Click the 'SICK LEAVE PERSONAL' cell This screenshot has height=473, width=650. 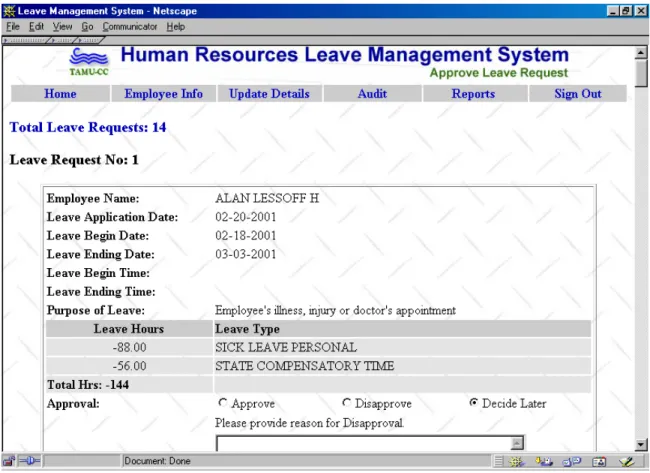(x=402, y=347)
